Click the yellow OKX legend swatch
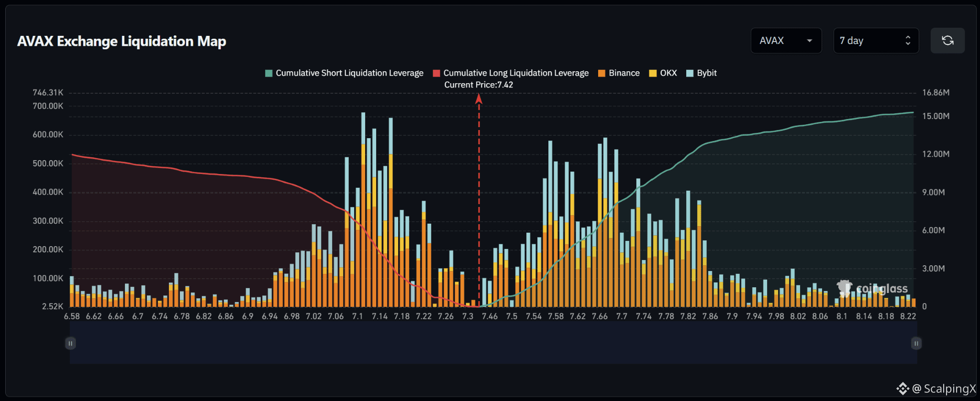The height and width of the screenshot is (401, 980). [653, 73]
